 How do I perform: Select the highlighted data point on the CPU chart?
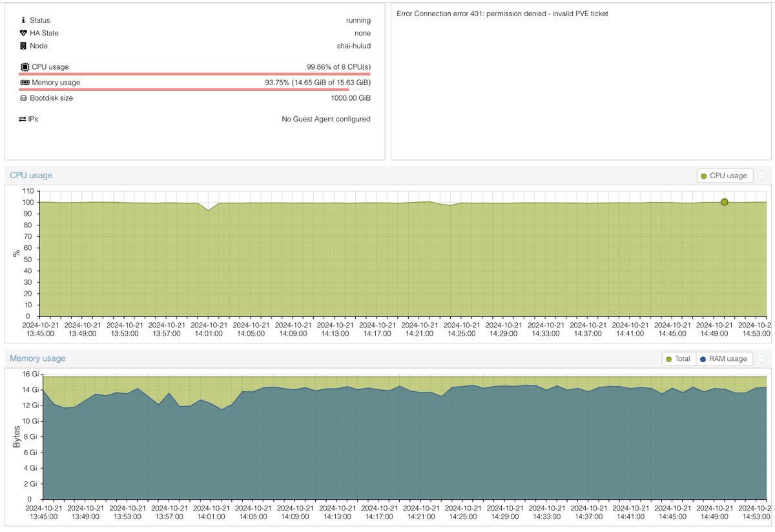tap(724, 202)
